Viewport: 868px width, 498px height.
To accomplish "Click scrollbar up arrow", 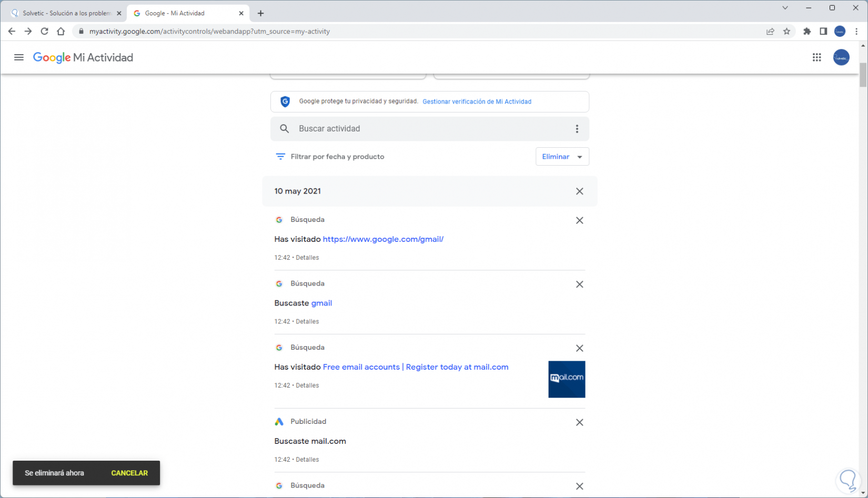I will [x=863, y=46].
